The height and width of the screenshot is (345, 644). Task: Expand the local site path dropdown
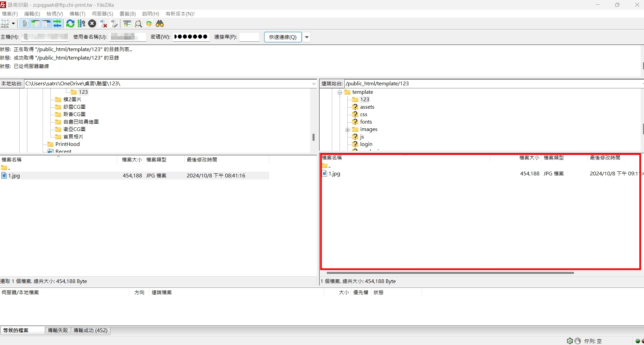click(314, 84)
